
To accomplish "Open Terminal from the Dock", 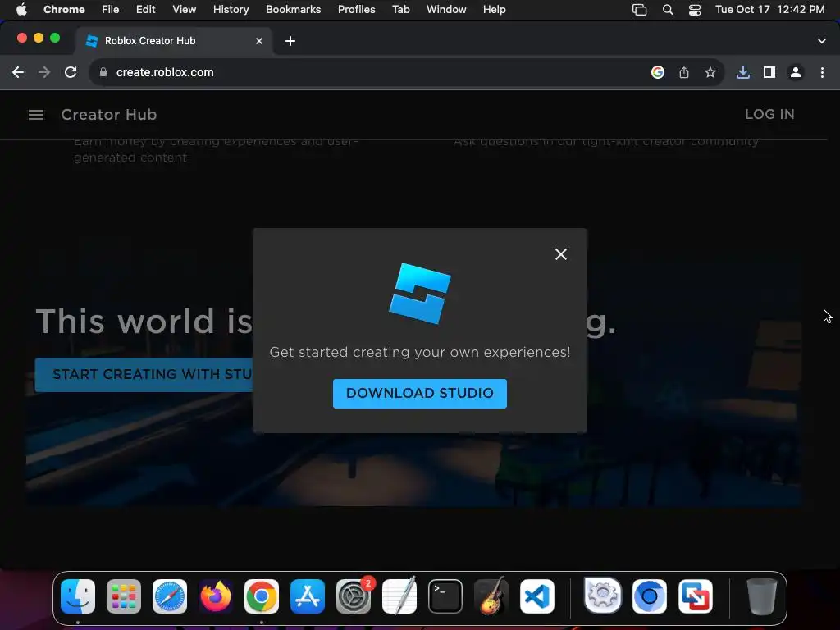I will pyautogui.click(x=445, y=596).
